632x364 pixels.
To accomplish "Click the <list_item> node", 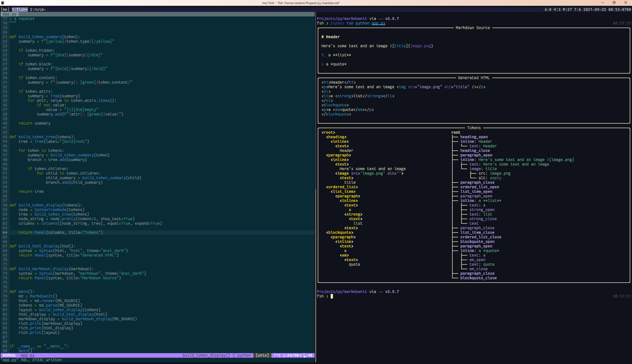I will 343,191.
